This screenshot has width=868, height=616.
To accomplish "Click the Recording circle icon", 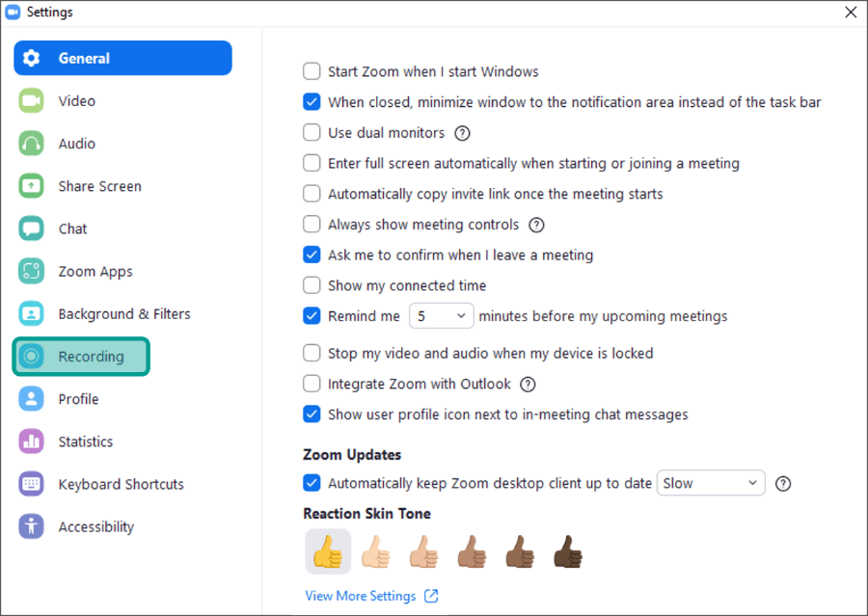I will pyautogui.click(x=31, y=357).
